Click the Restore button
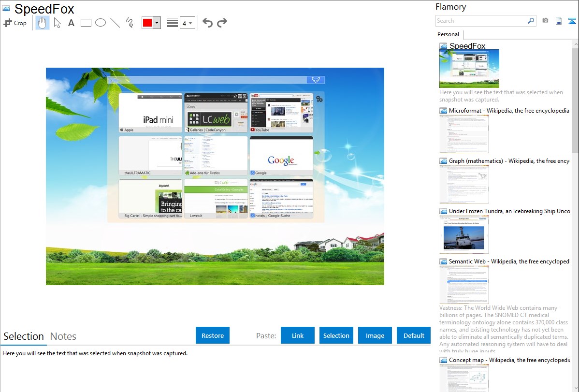 213,335
